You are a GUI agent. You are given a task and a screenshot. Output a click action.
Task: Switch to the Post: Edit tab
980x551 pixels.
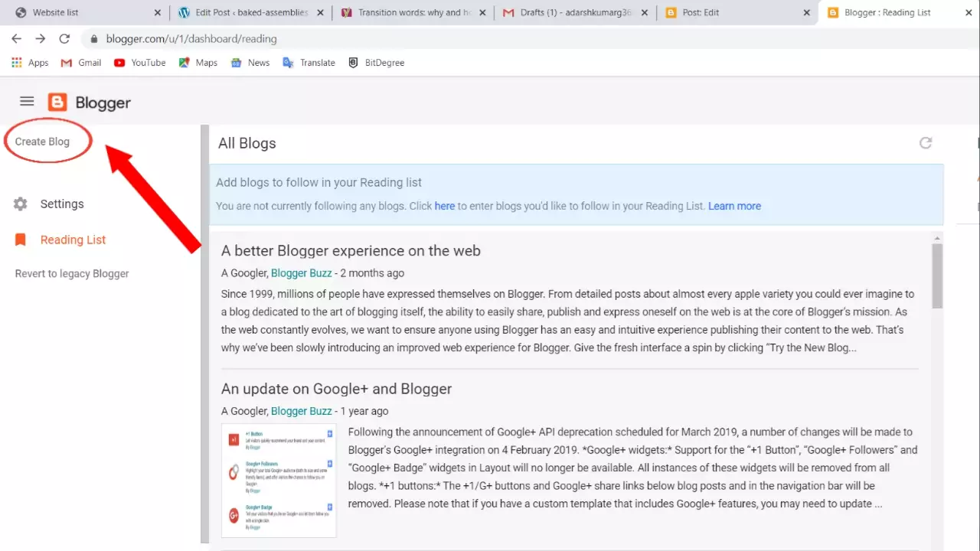point(738,12)
